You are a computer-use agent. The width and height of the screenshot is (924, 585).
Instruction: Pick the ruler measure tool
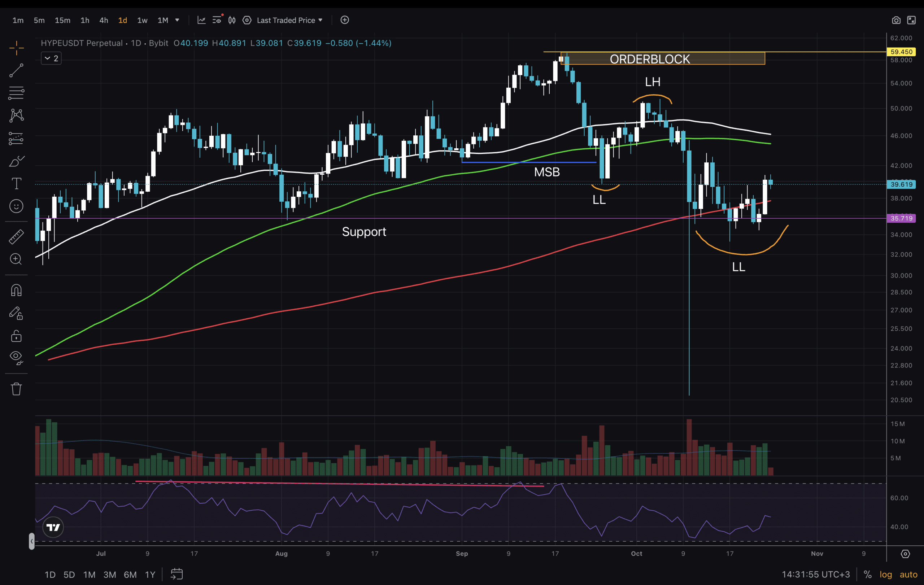tap(16, 237)
